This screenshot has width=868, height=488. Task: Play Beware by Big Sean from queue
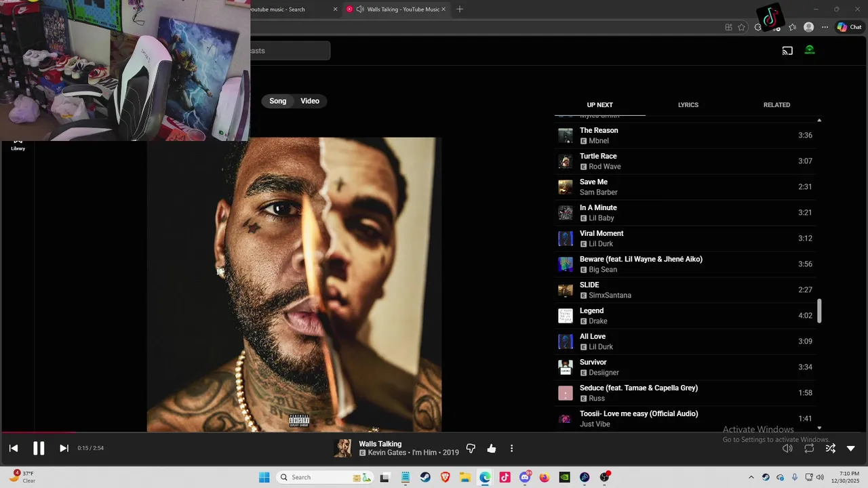687,264
